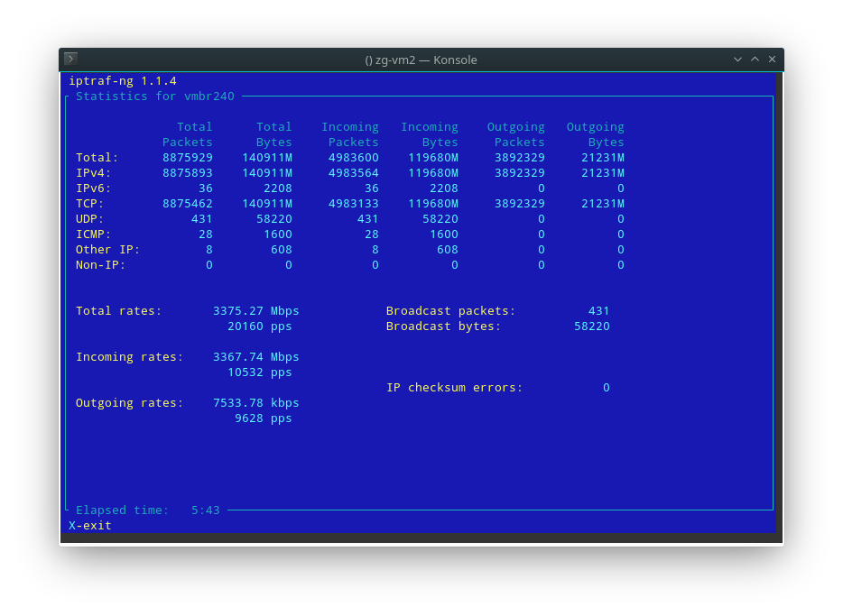843x616 pixels.
Task: Select the 'TCP:' row label
Action: click(x=89, y=204)
